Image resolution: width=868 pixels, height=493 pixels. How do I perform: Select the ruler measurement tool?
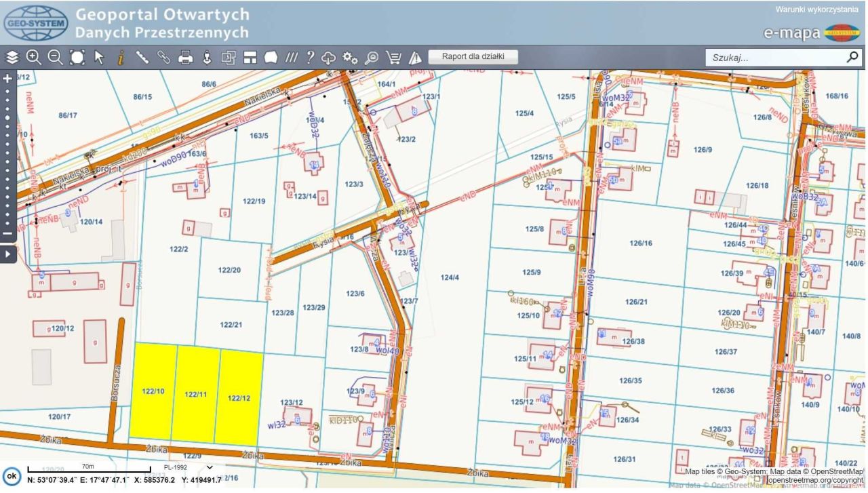tap(142, 58)
